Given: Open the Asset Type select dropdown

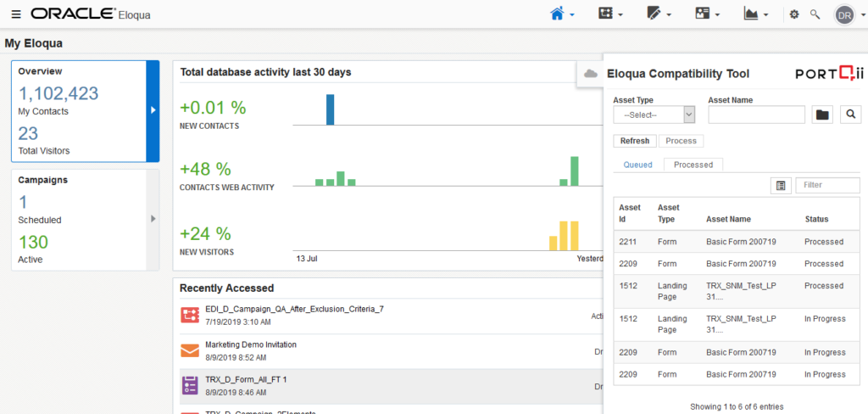Looking at the screenshot, I should tap(654, 115).
